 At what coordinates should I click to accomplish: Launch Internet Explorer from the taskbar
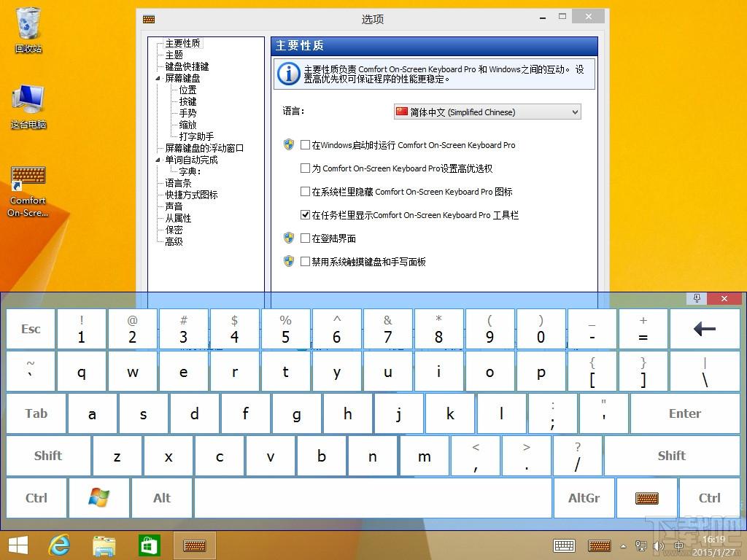60,545
